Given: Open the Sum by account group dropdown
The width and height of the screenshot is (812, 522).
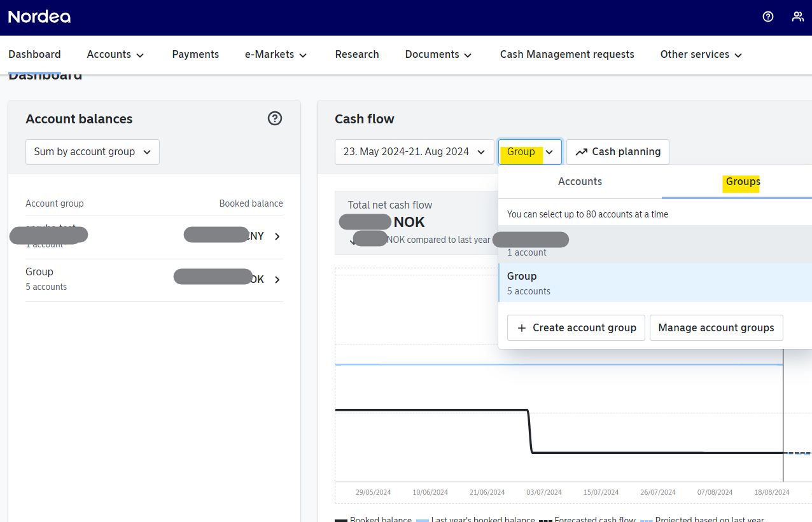Looking at the screenshot, I should [x=92, y=151].
